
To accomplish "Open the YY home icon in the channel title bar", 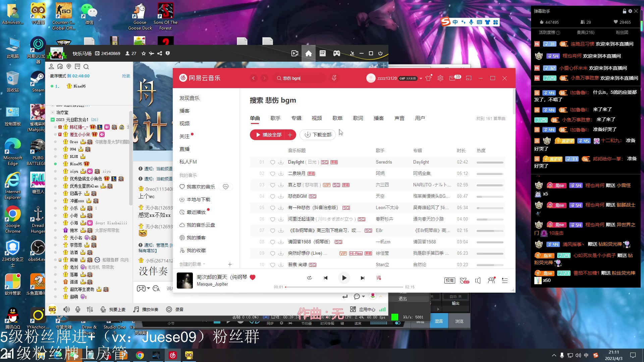I will point(308,53).
